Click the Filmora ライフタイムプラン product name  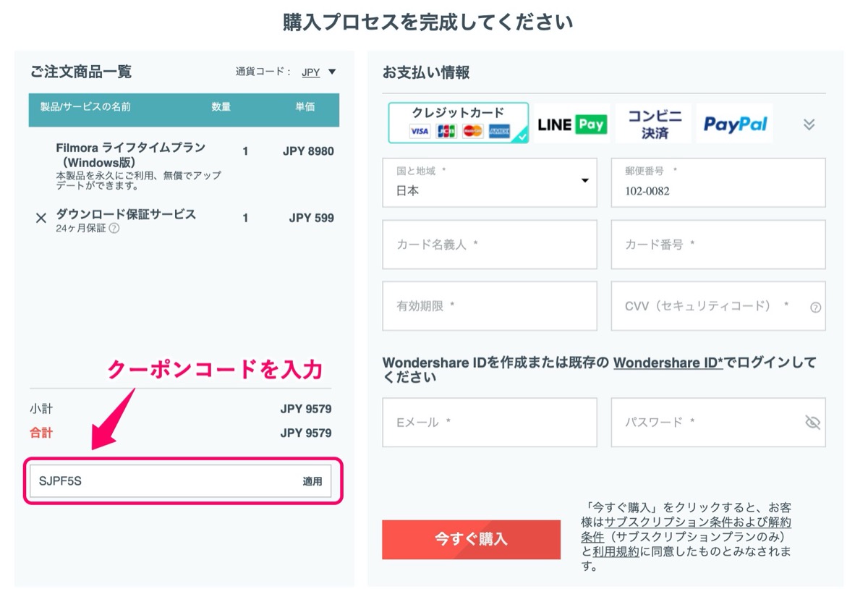[131, 155]
